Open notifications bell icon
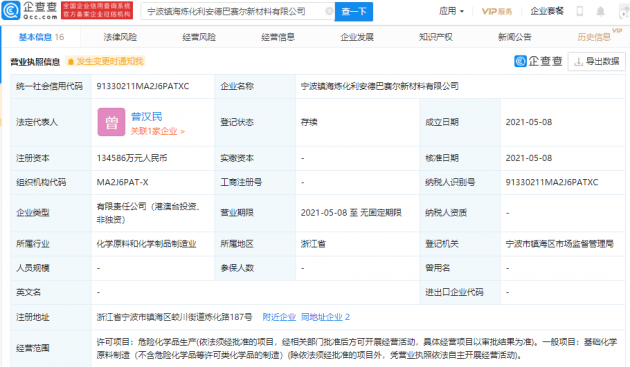Viewport: 630px width, 367px height. [600, 11]
